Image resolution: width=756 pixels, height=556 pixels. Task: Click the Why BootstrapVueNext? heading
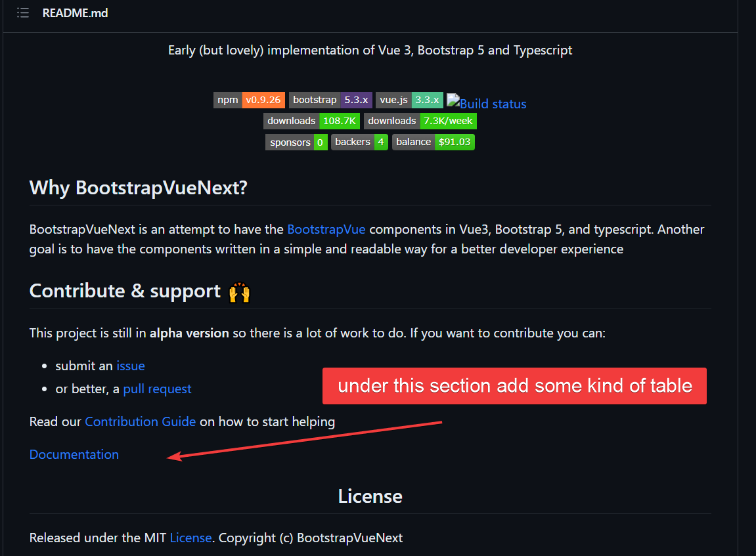tap(138, 188)
